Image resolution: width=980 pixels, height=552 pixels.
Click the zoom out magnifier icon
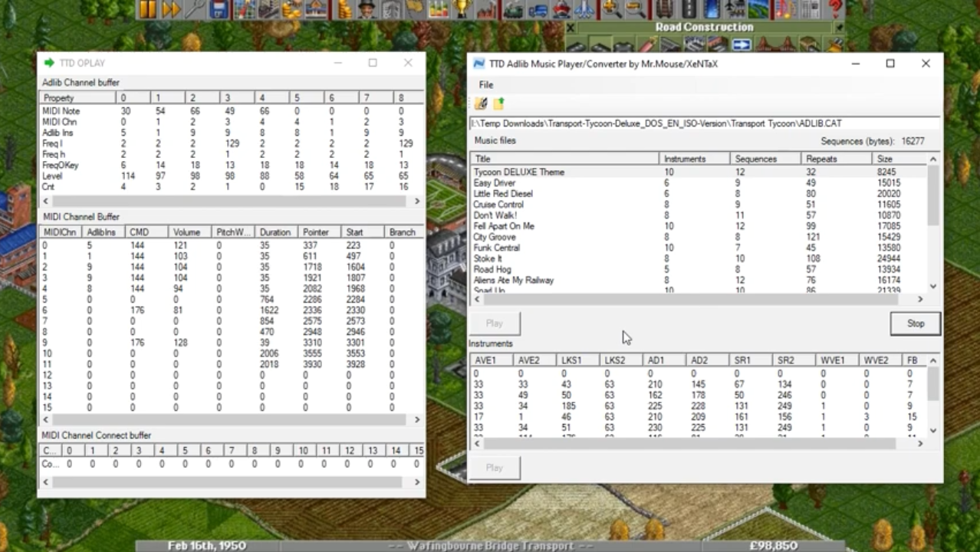click(635, 9)
